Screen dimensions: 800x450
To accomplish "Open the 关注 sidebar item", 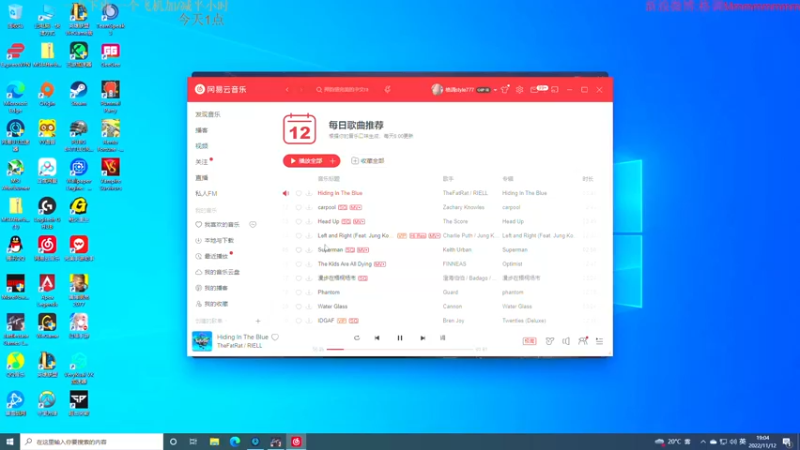I will [x=202, y=162].
